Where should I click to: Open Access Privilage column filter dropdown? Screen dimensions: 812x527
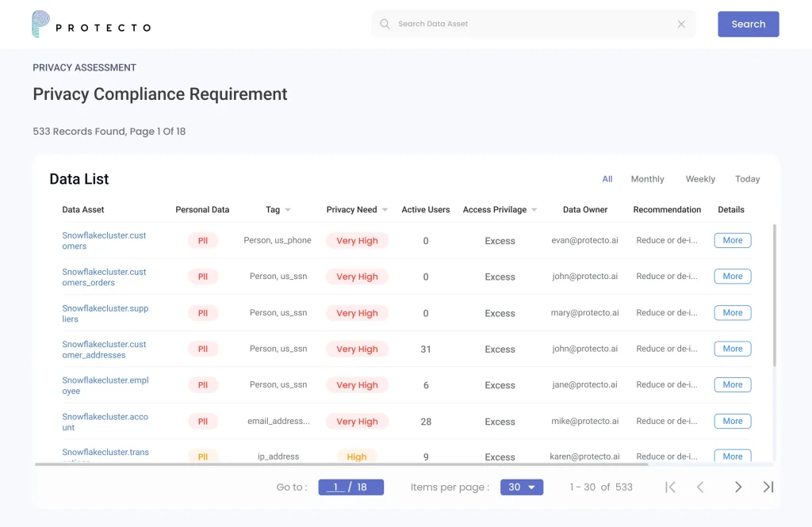(534, 210)
